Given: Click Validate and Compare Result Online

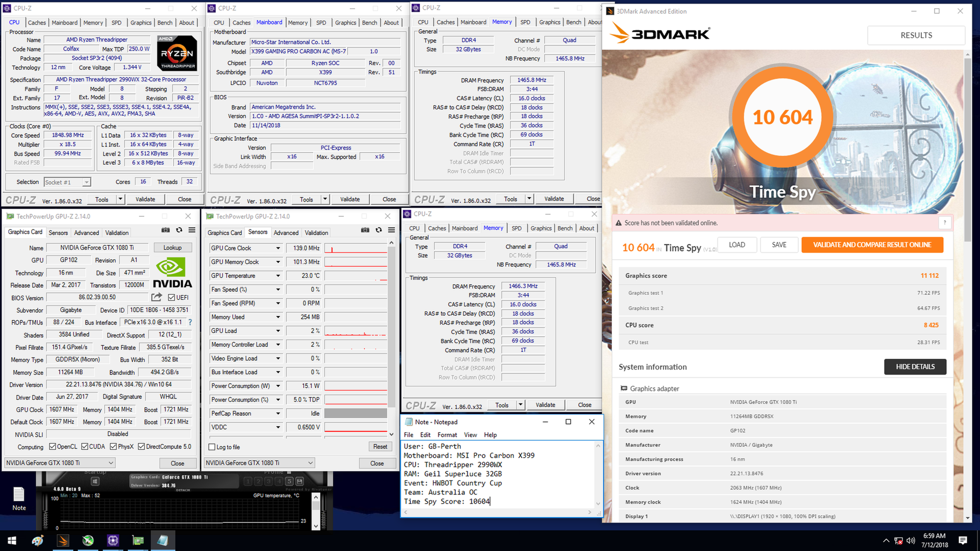Looking at the screenshot, I should click(x=872, y=245).
